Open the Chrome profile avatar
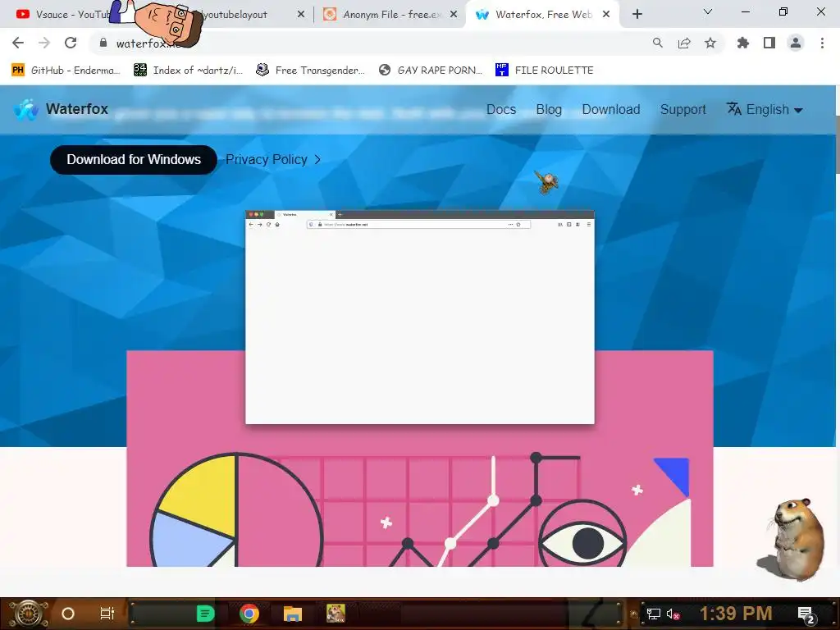The width and height of the screenshot is (840, 630). point(796,43)
